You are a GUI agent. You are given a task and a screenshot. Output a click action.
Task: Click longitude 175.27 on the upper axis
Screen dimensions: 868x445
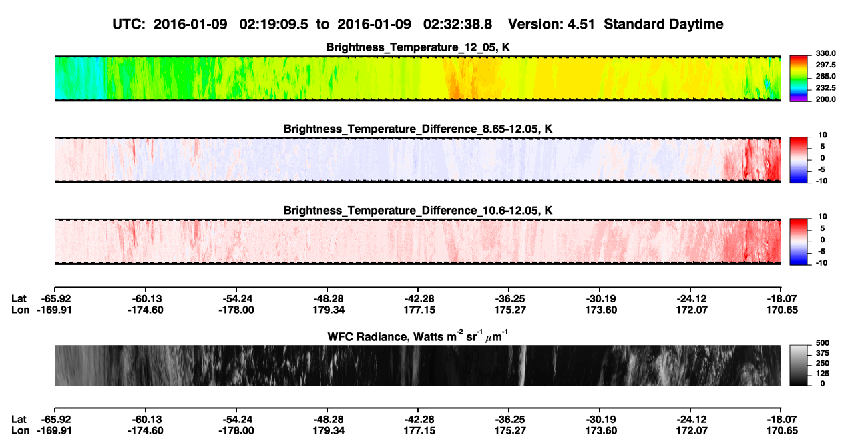(509, 310)
